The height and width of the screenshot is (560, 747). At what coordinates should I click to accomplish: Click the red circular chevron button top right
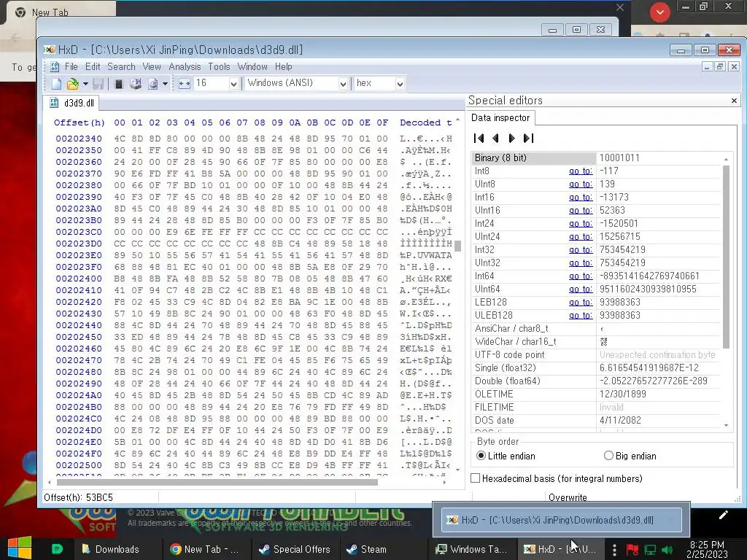coord(659,12)
